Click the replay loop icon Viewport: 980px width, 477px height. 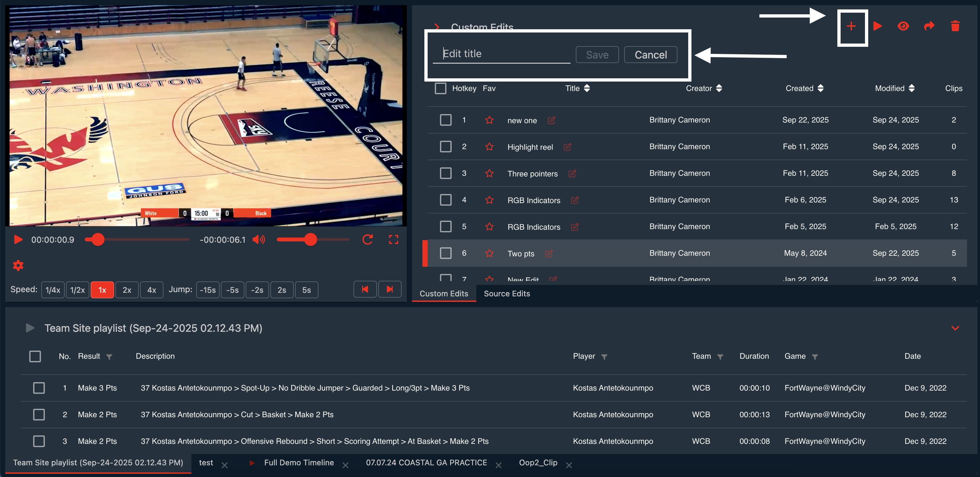pyautogui.click(x=367, y=240)
